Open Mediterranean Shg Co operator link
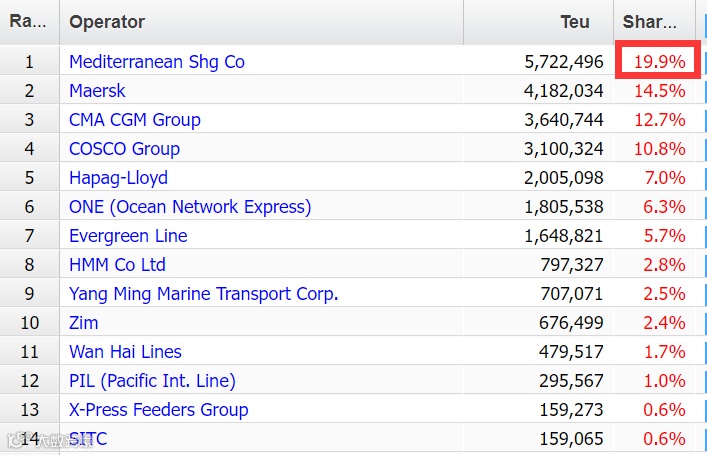This screenshot has height=455, width=707. tap(157, 62)
